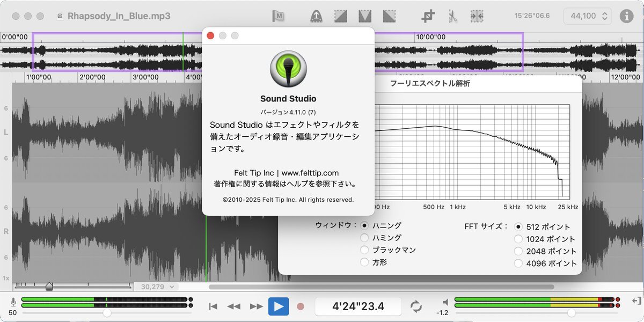The image size is (644, 322).
Task: Click the 25 kHz axis label
Action: 568,207
